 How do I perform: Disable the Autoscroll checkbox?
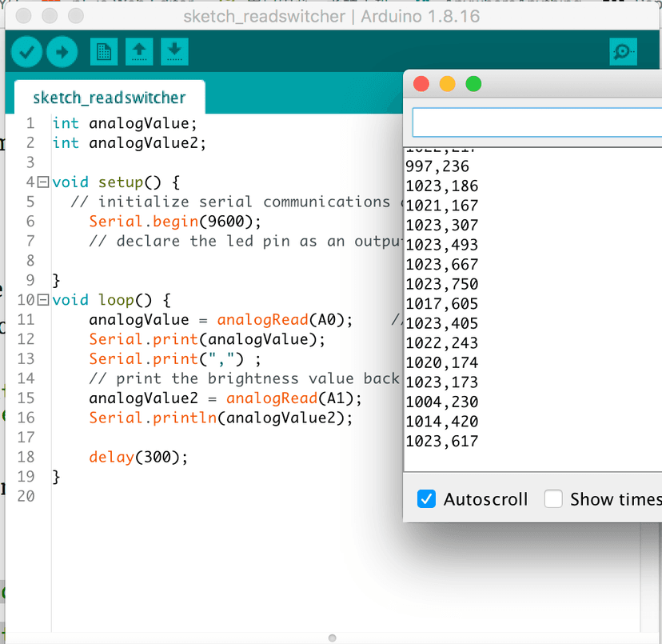[426, 499]
